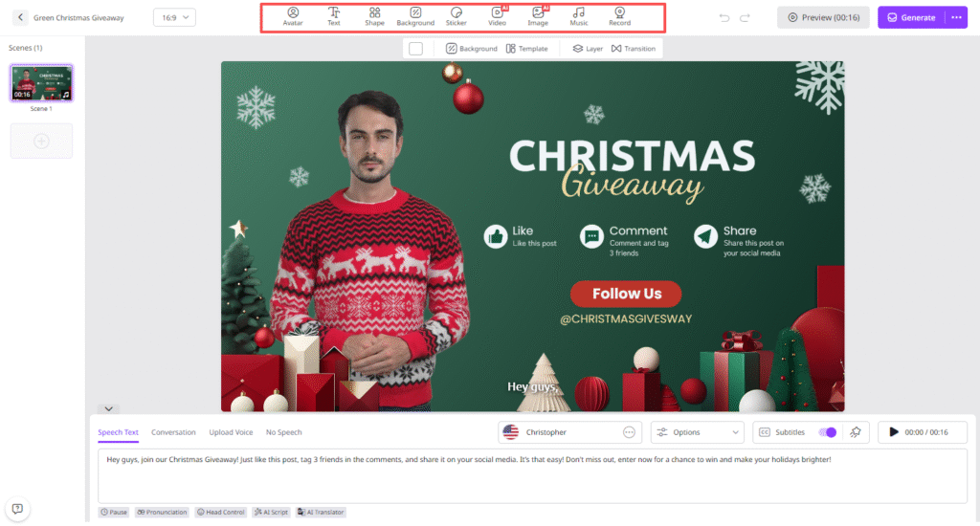Toggle the Subtitles switch off

828,432
